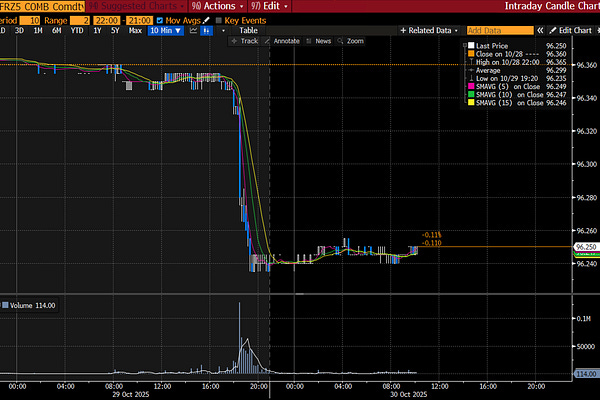
Task: Click the yellow SMAVG (15) swatch
Action: (471, 103)
